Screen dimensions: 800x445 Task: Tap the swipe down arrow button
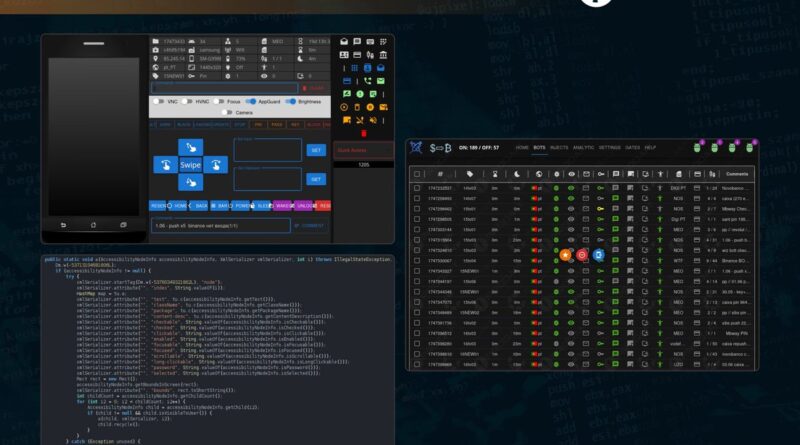point(190,182)
